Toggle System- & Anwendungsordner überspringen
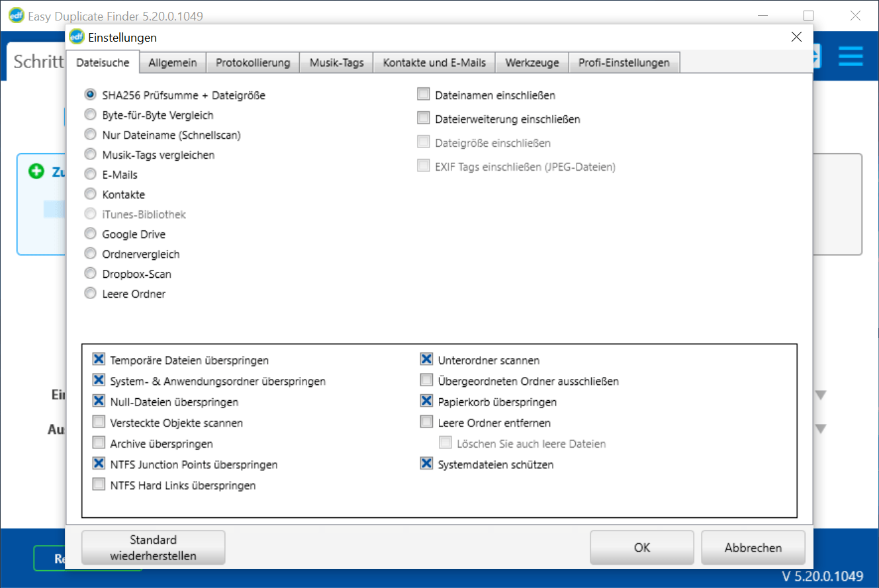879x588 pixels. tap(99, 380)
